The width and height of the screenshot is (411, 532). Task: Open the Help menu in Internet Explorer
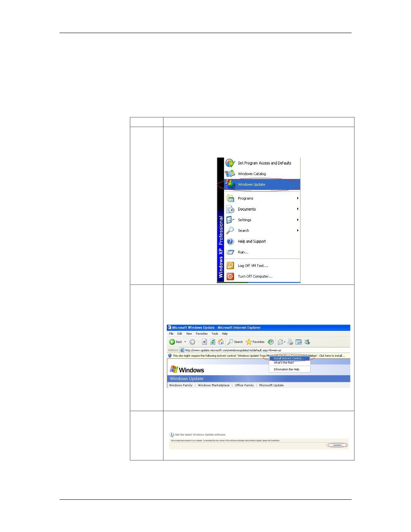pos(225,334)
